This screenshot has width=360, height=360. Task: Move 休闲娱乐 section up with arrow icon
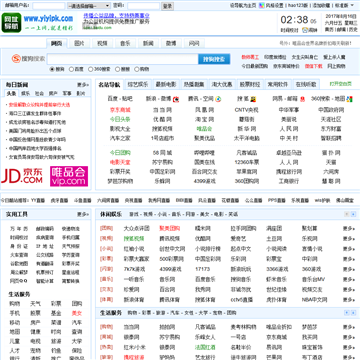pos(347,214)
